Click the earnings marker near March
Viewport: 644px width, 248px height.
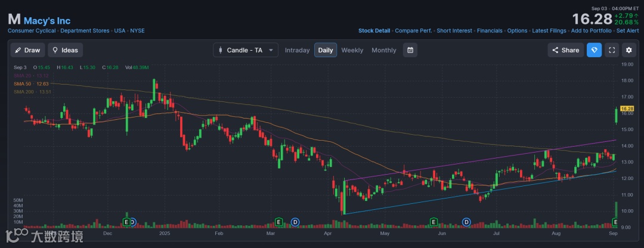279,222
